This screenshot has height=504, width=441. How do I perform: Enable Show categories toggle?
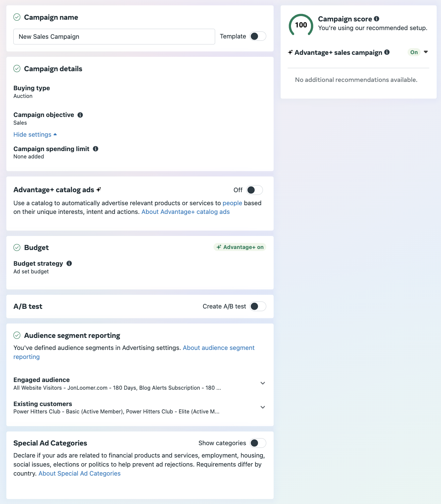(x=258, y=443)
